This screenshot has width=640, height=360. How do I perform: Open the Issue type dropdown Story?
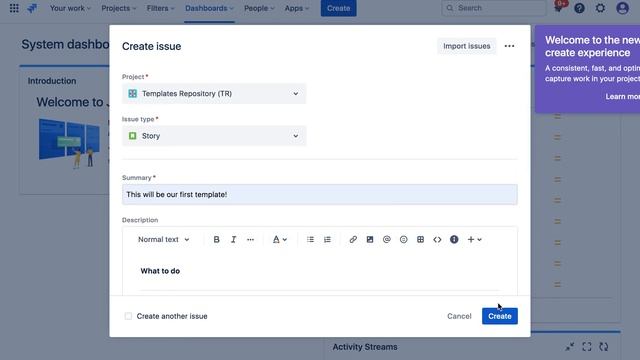pos(214,136)
